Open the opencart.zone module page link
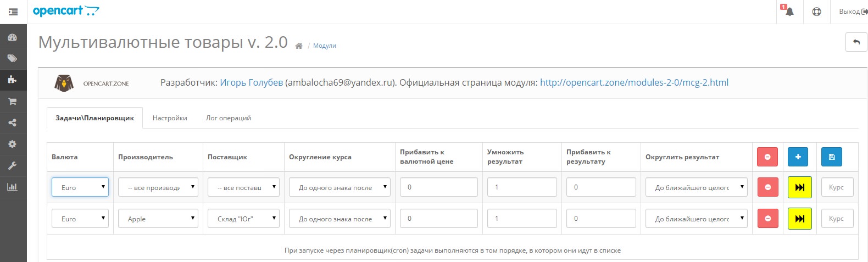This screenshot has height=262, width=868. point(634,82)
